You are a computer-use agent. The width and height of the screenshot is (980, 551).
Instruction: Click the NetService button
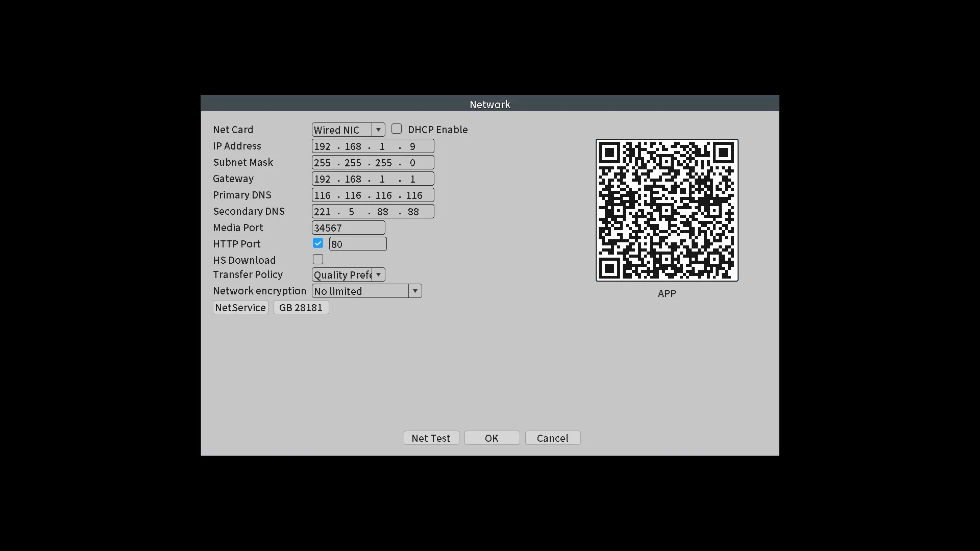click(240, 307)
